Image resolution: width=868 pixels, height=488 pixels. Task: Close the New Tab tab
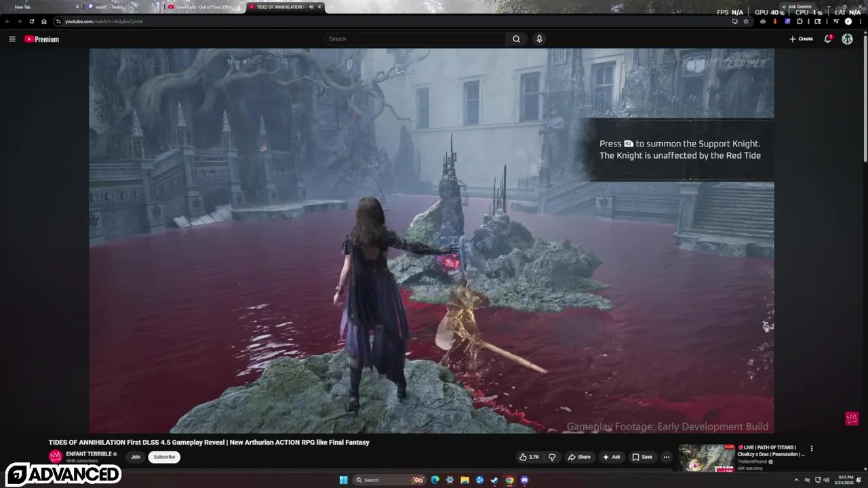77,7
